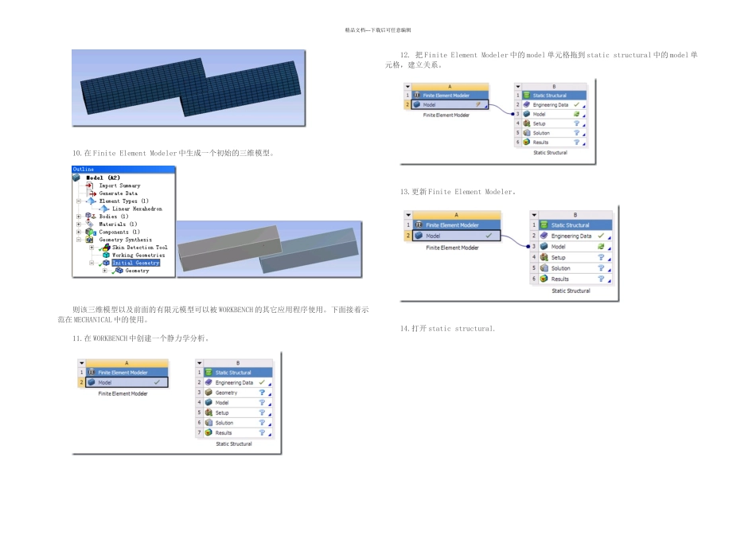Click the gray 3D solid model image
This screenshot has height=535, width=756.
click(x=269, y=249)
